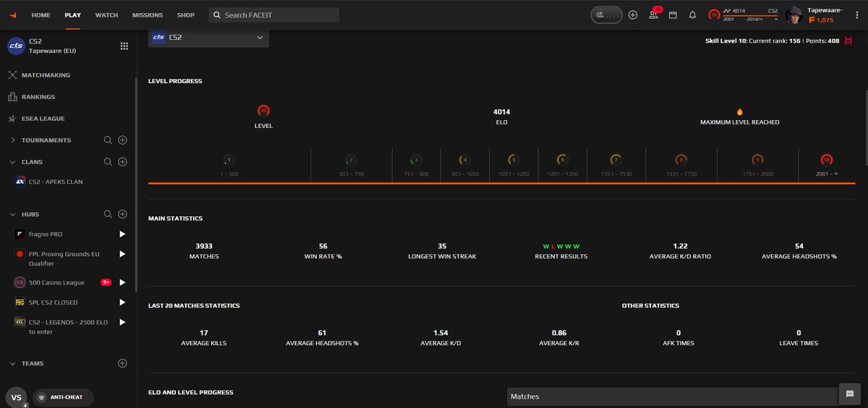The width and height of the screenshot is (868, 408).
Task: Play the FPL Proving Grounds EU Qualifier hub
Action: click(122, 254)
